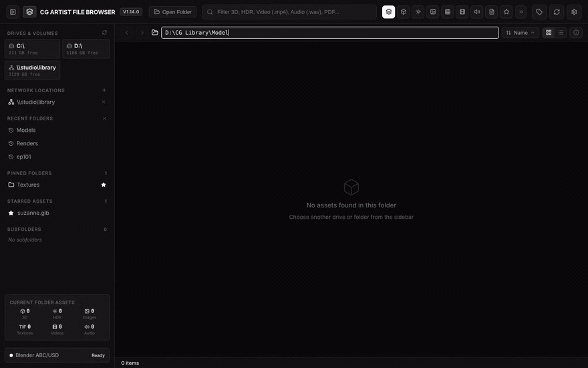Expand more filters double chevron
Viewport: 588px width, 368px height.
[x=521, y=12]
